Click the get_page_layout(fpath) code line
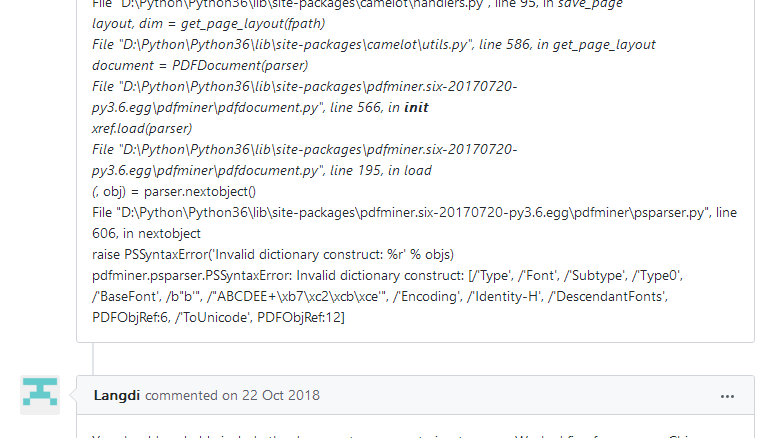Viewport: 761px width, 438px height. click(209, 23)
